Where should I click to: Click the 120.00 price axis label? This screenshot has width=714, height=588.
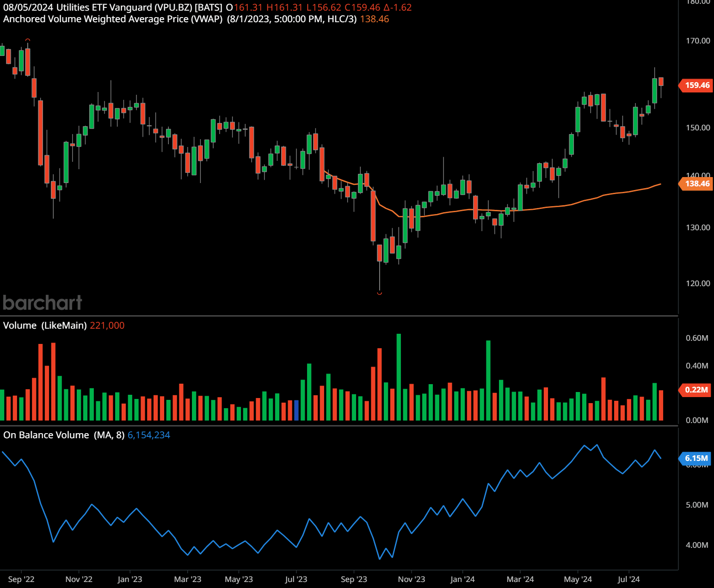[698, 283]
